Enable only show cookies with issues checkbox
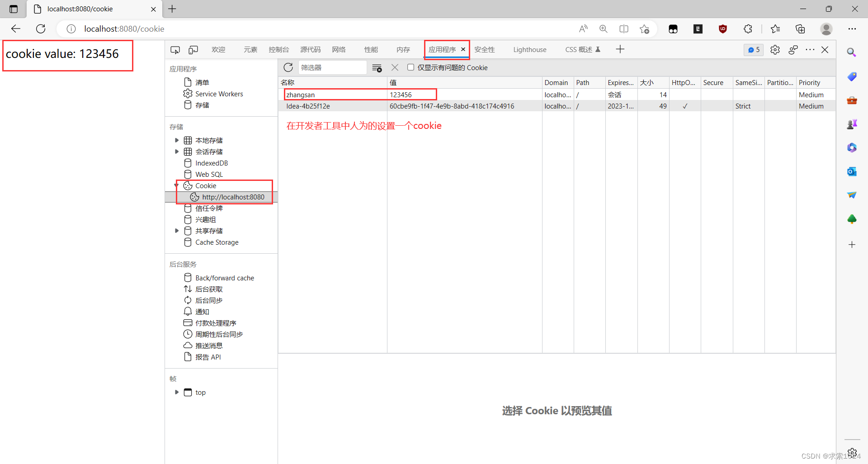 coord(410,67)
